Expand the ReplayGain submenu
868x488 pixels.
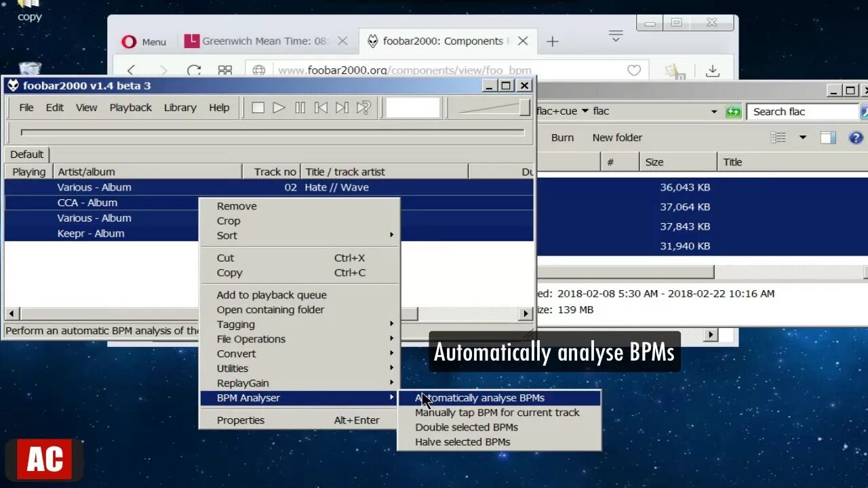299,384
